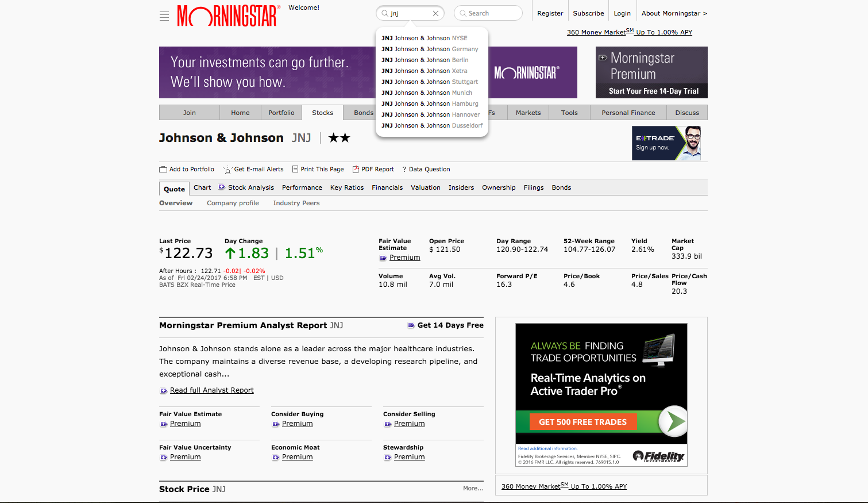868x503 pixels.
Task: Click premium icon beside Get 14 Days Free
Action: click(411, 325)
